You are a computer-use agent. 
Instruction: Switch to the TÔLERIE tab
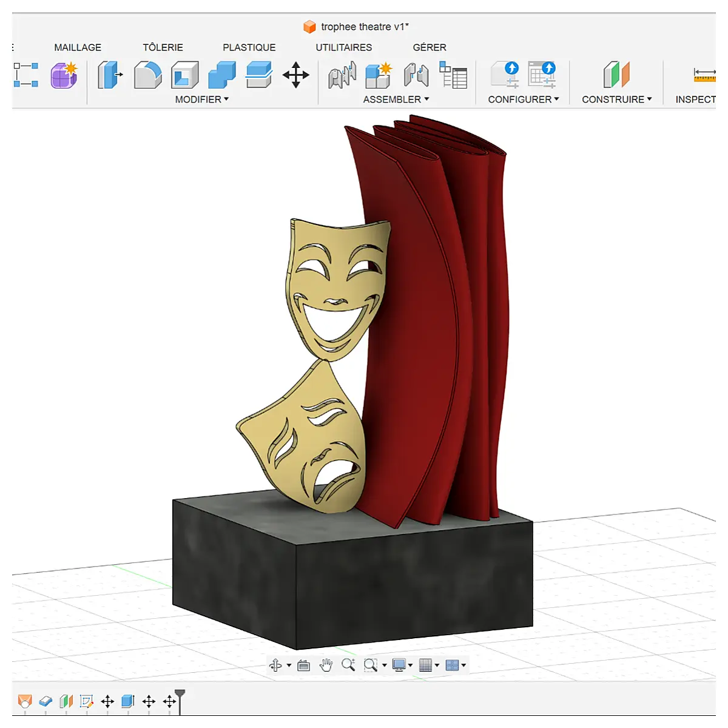coord(163,47)
